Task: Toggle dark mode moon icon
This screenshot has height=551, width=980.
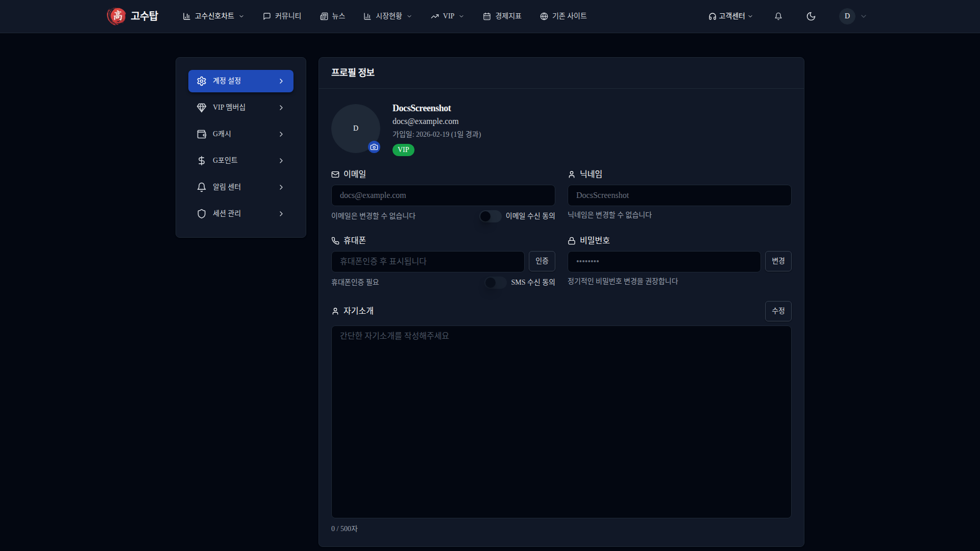Action: click(811, 16)
